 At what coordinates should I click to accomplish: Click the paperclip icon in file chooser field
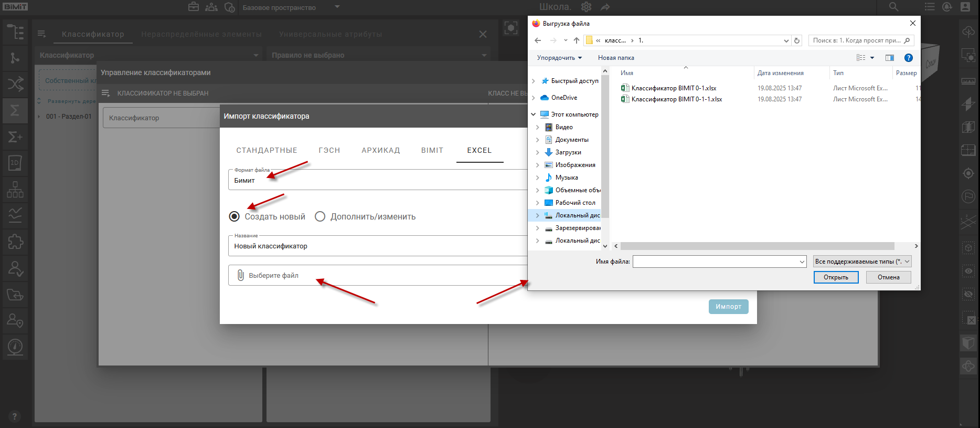tap(240, 275)
